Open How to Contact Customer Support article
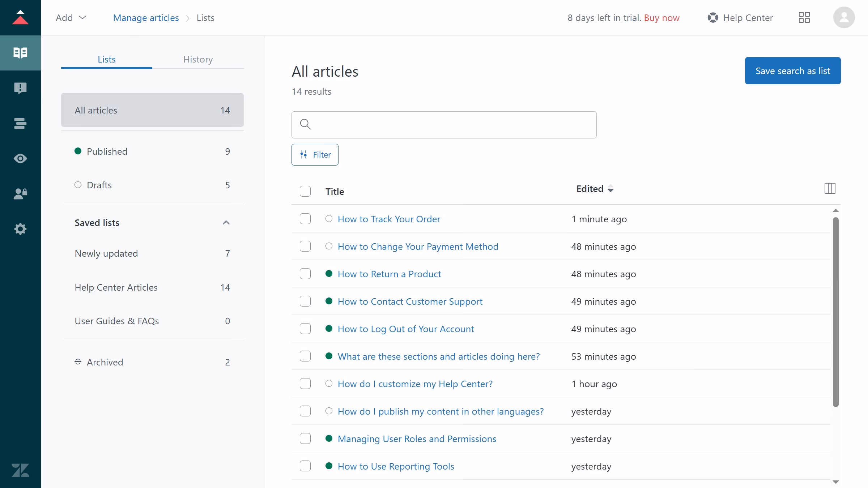The width and height of the screenshot is (868, 488). point(410,301)
